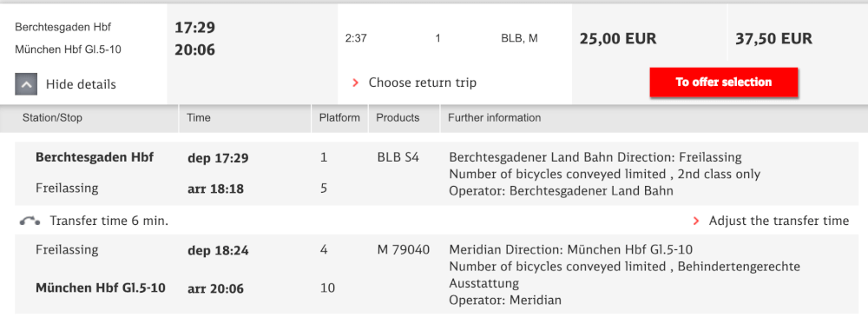
Task: Open Choose return trip link
Action: pyautogui.click(x=423, y=83)
